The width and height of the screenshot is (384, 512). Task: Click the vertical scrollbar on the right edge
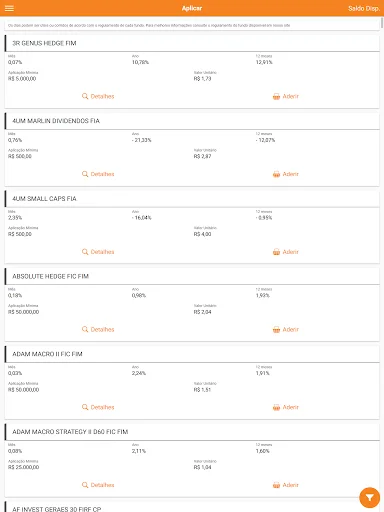[x=382, y=23]
